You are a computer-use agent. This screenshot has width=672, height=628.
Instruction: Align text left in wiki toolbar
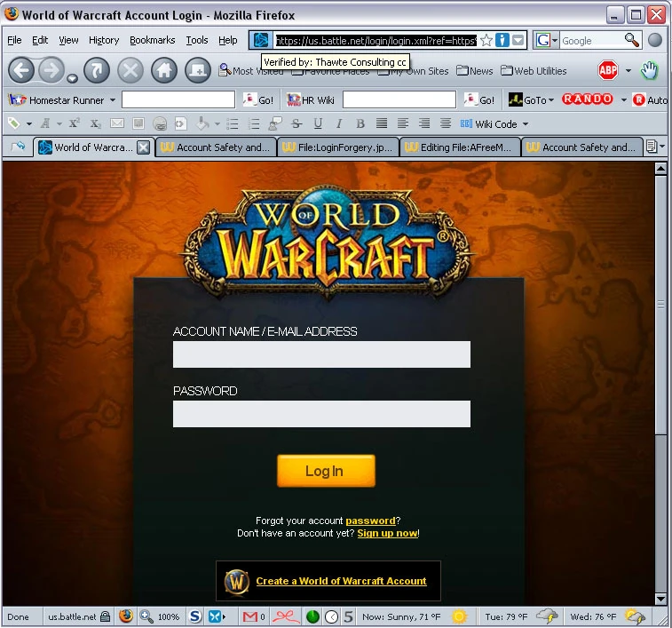click(402, 123)
